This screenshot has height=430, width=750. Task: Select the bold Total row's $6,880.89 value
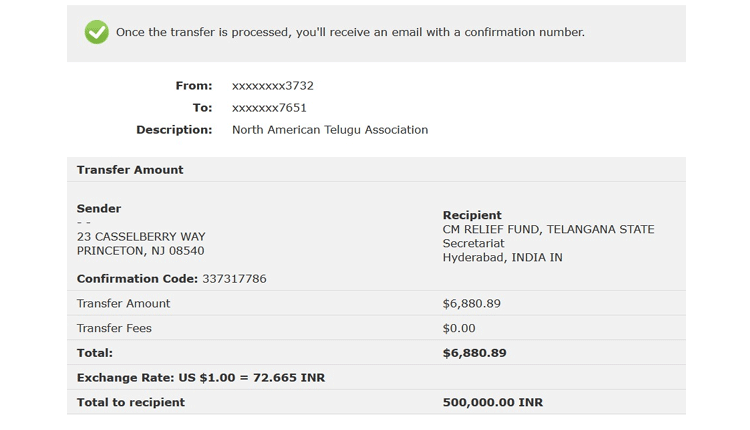(x=474, y=353)
